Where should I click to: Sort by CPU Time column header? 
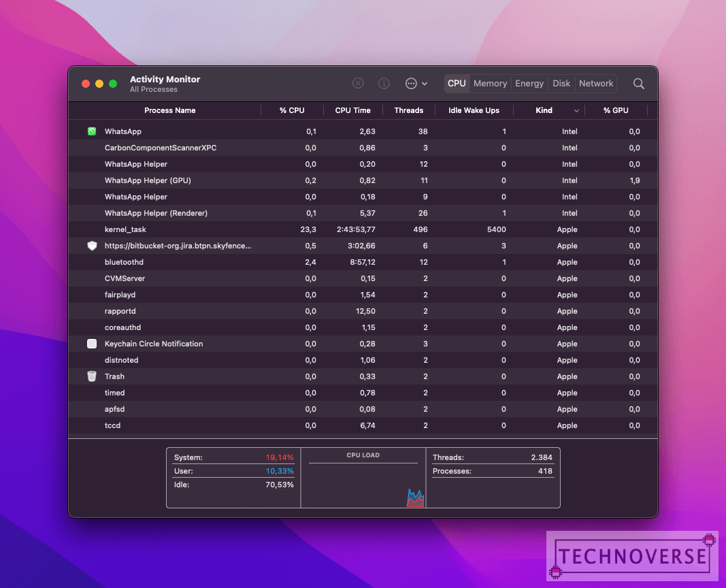coord(353,111)
